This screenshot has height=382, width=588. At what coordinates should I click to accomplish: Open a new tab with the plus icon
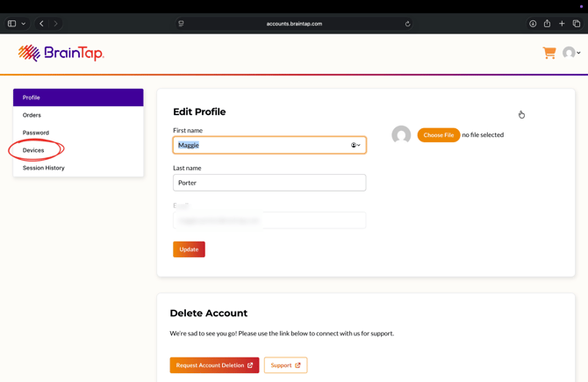pyautogui.click(x=562, y=24)
